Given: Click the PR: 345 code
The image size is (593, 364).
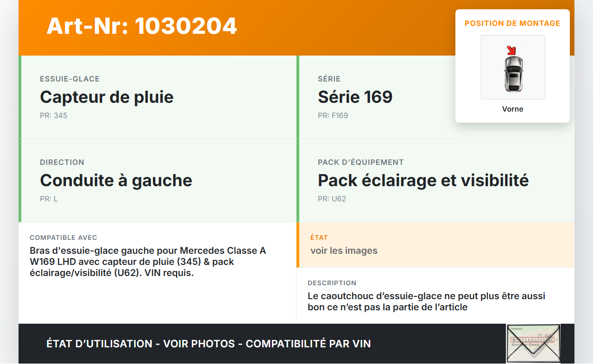Looking at the screenshot, I should point(54,115).
